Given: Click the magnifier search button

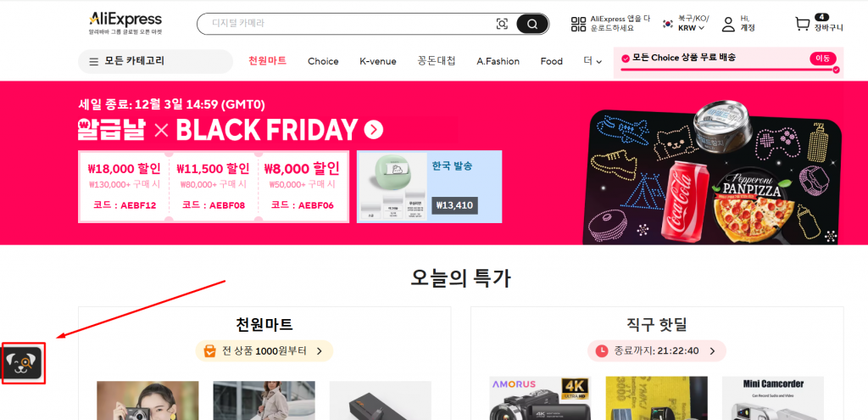Looking at the screenshot, I should pyautogui.click(x=532, y=24).
